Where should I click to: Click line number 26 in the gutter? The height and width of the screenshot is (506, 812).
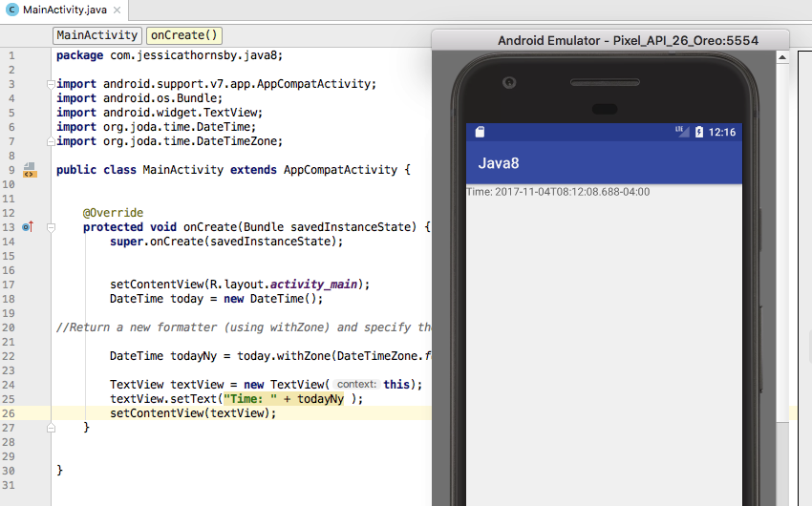(9, 413)
